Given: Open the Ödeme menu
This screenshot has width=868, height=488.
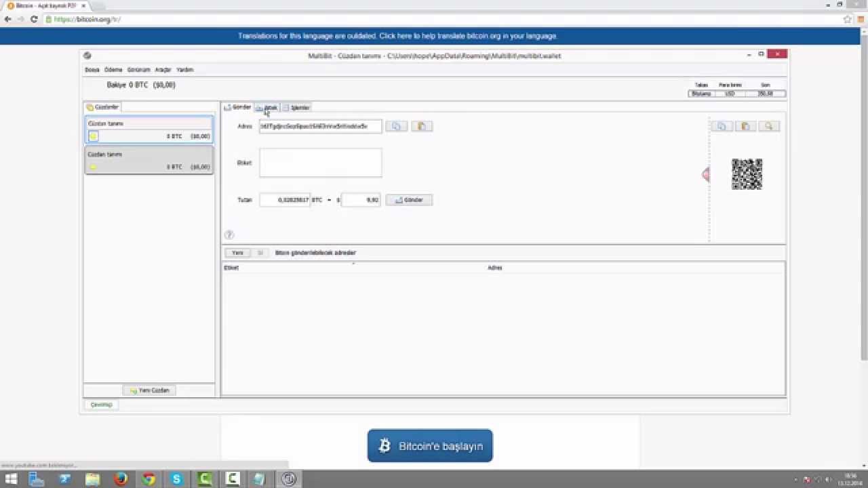Looking at the screenshot, I should click(113, 70).
